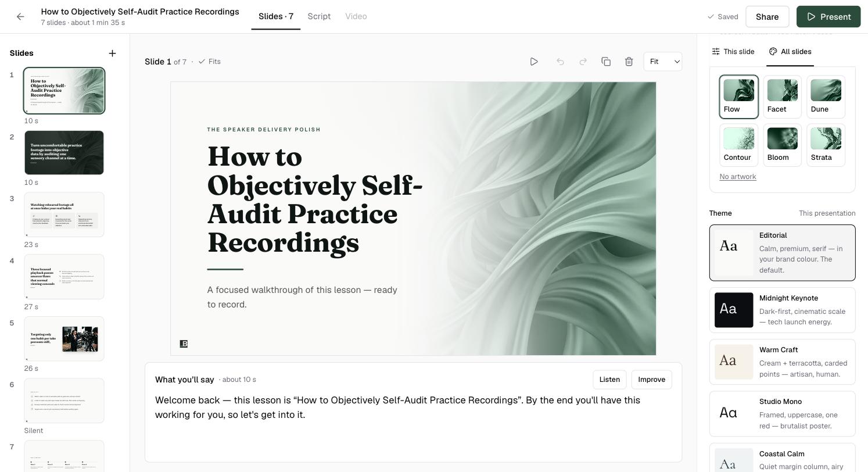
Task: Switch to the Video tab
Action: (x=356, y=16)
